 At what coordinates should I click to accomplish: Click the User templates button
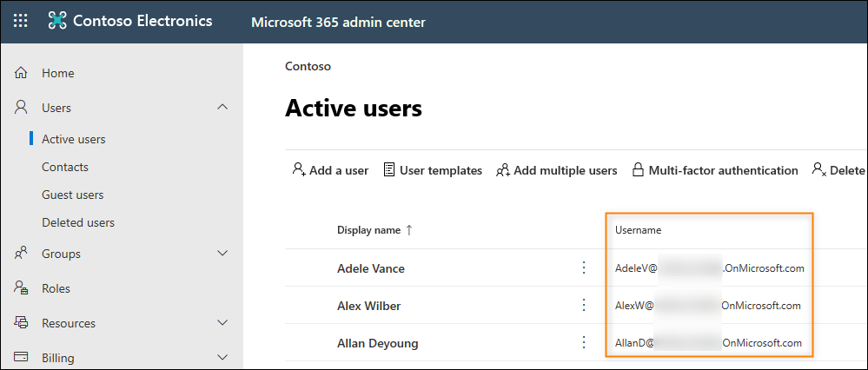tap(433, 170)
